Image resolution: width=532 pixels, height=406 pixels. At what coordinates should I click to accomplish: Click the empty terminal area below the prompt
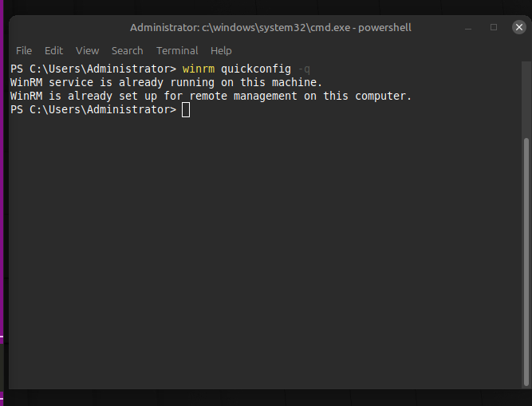click(263, 255)
